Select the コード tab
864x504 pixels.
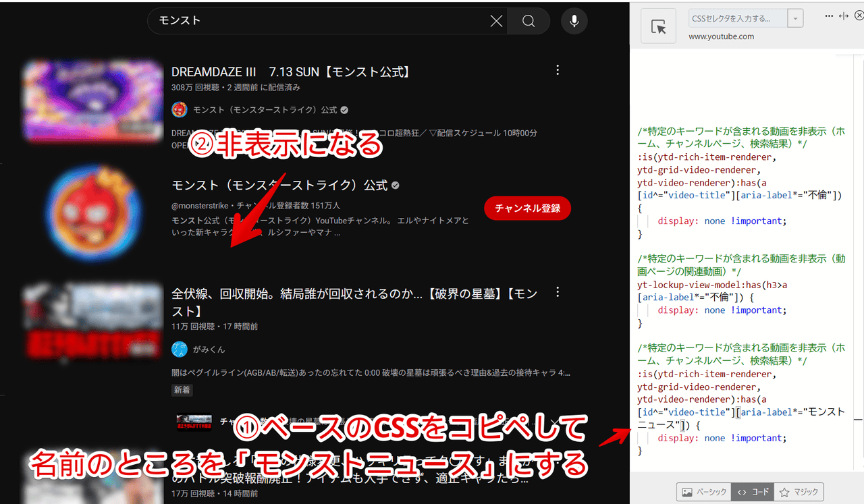click(x=752, y=493)
